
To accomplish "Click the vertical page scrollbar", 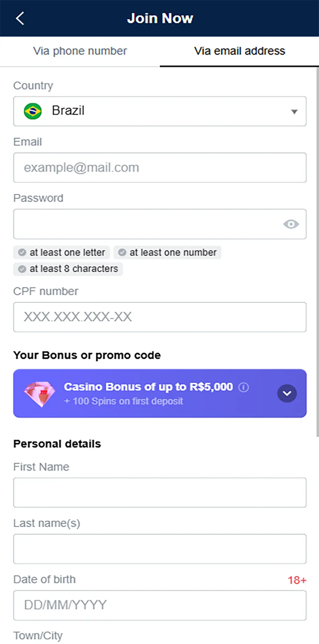I will click(317, 252).
